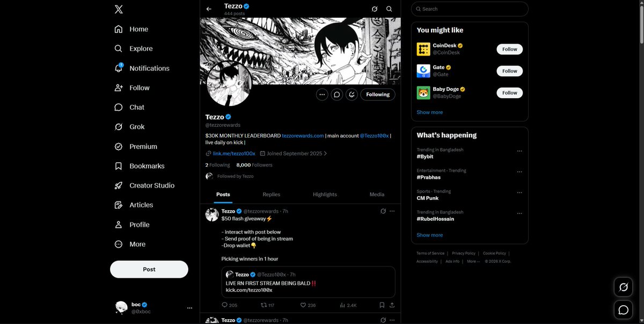Open @Tezzo100x mention in bio
Viewport: 644px width, 324px height.
[374, 136]
